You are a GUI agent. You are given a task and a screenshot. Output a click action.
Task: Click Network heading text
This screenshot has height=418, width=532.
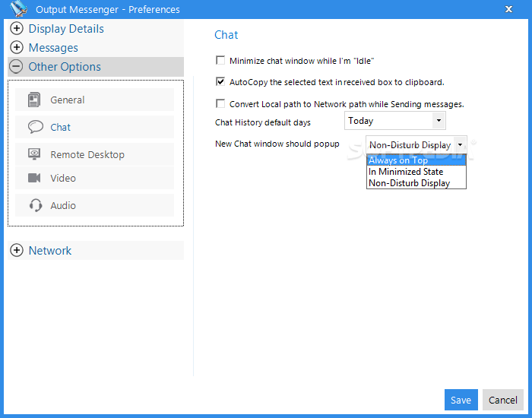pos(50,251)
